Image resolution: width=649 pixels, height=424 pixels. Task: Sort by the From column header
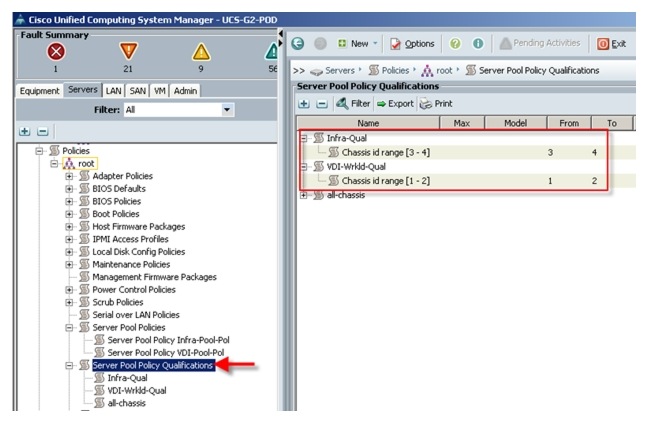click(x=569, y=123)
